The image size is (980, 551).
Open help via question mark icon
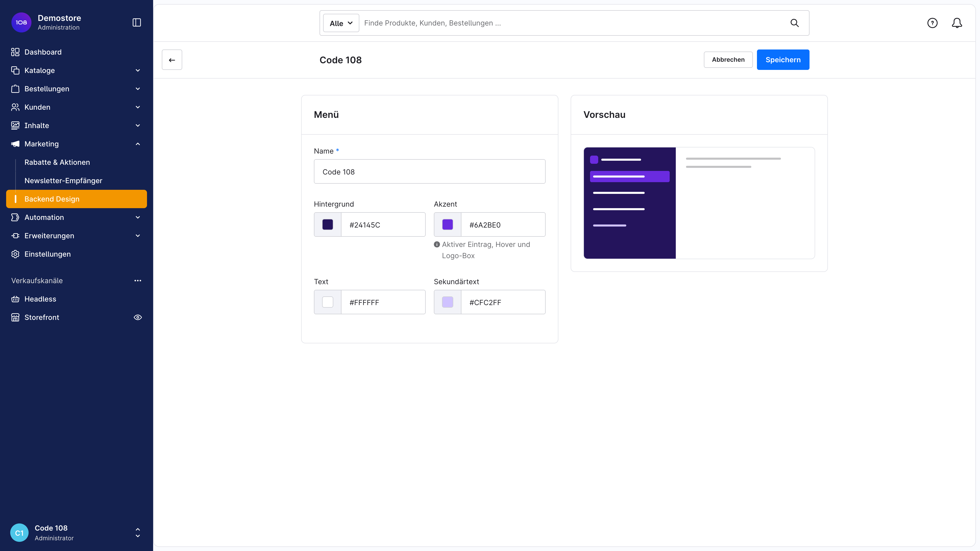pyautogui.click(x=932, y=23)
